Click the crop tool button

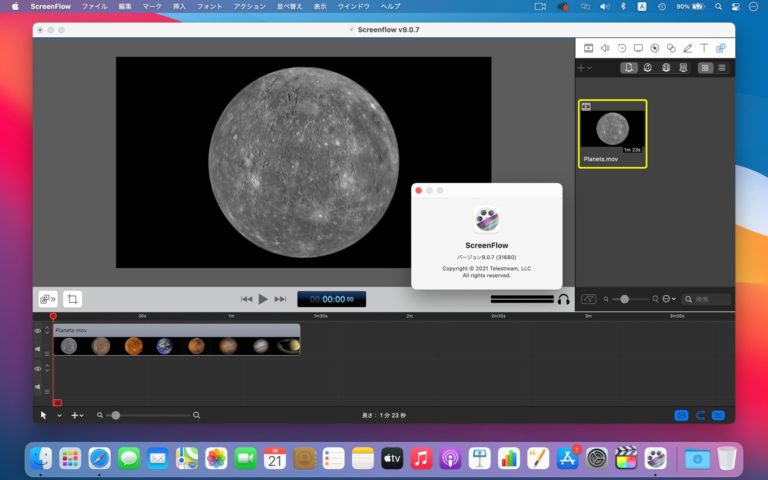[73, 299]
